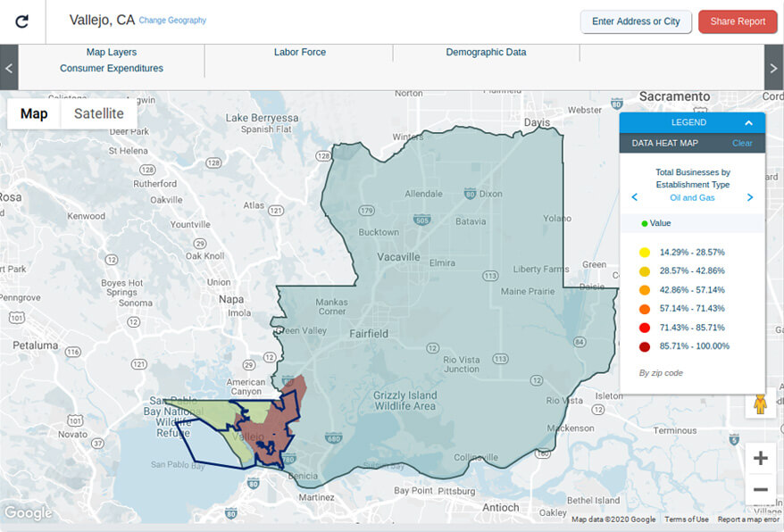Viewport: 784px width, 532px height.
Task: Click the Enter Address or City button
Action: [636, 21]
